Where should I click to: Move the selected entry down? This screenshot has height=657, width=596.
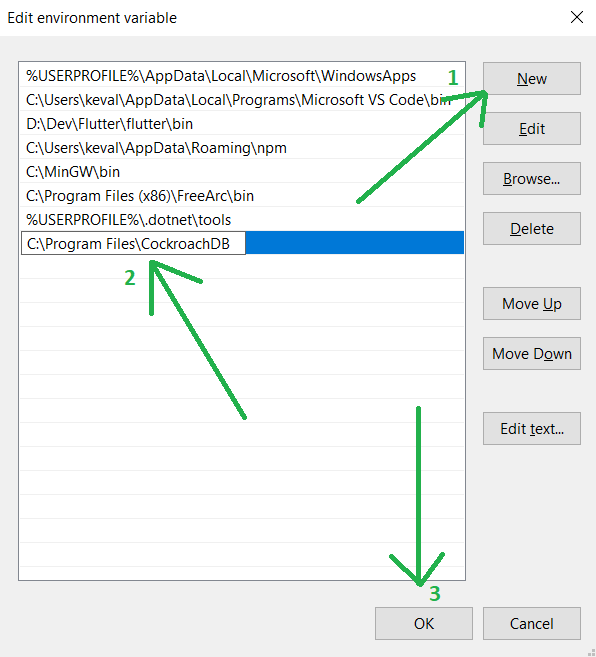click(x=531, y=354)
